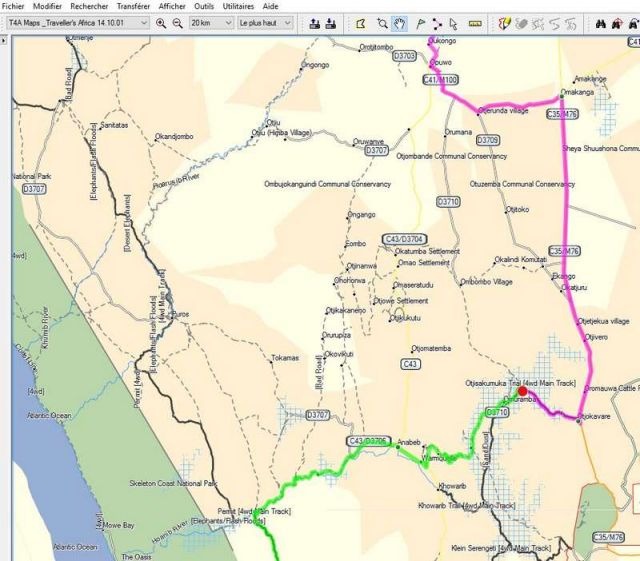Open the Transférer menu
Image resolution: width=640 pixels, height=561 pixels.
pyautogui.click(x=133, y=6)
